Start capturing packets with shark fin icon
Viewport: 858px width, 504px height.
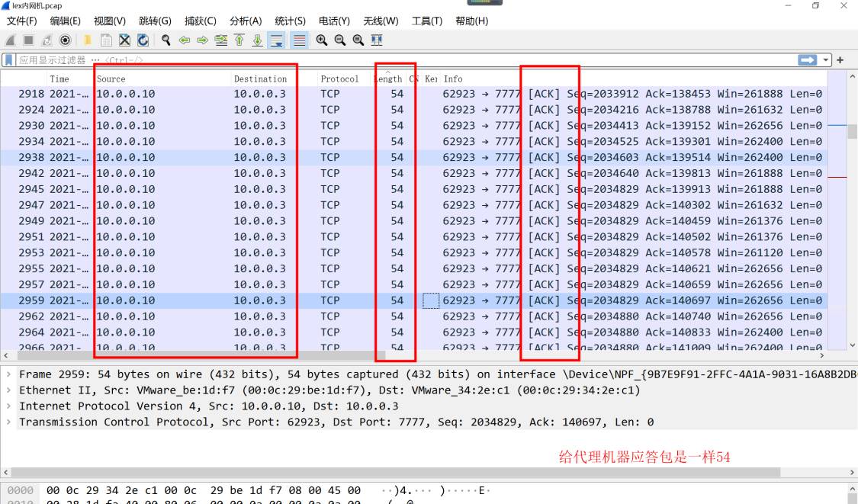[x=11, y=40]
